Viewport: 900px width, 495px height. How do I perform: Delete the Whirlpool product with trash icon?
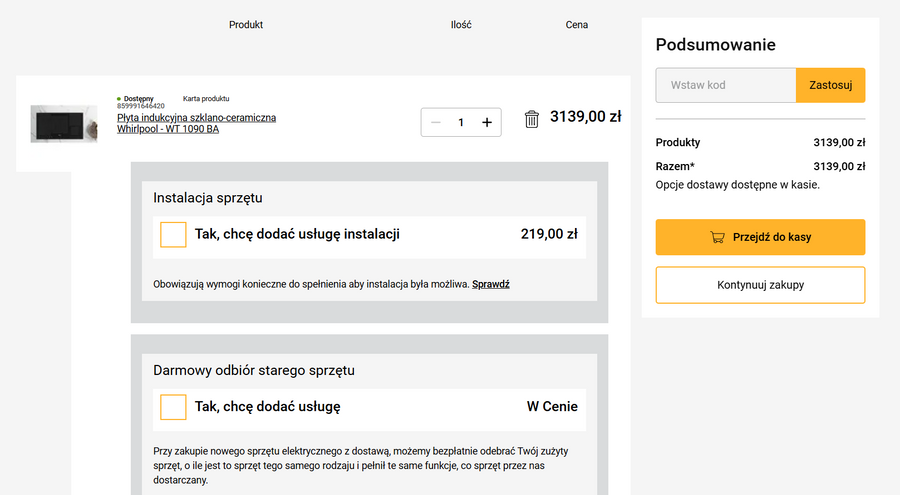click(532, 120)
